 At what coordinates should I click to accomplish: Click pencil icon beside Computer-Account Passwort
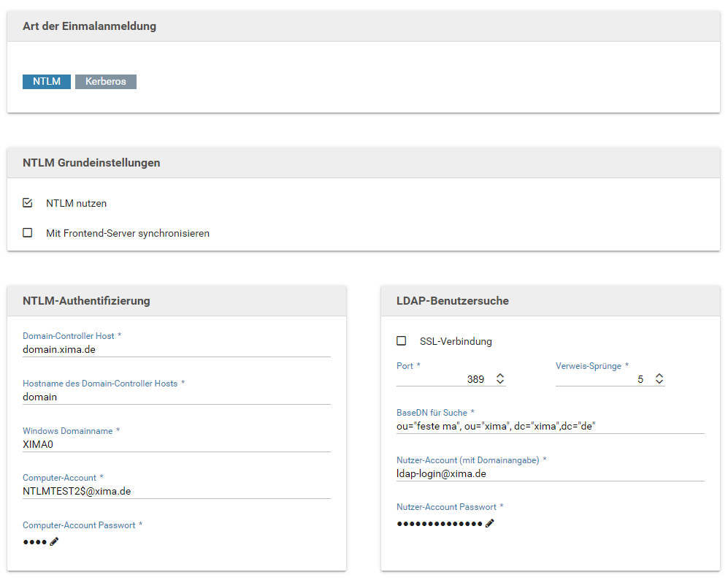tap(54, 542)
